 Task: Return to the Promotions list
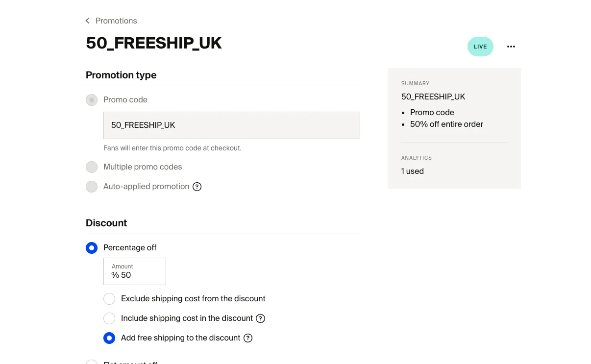click(117, 21)
